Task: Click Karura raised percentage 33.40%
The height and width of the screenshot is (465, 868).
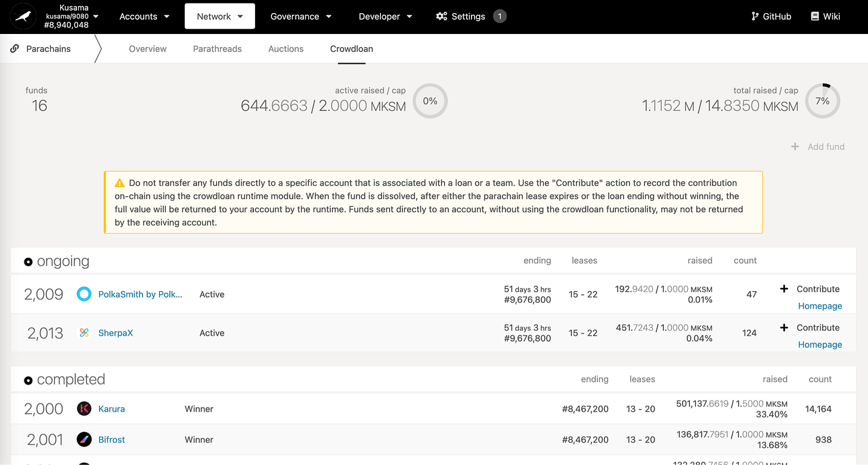Action: [x=771, y=414]
